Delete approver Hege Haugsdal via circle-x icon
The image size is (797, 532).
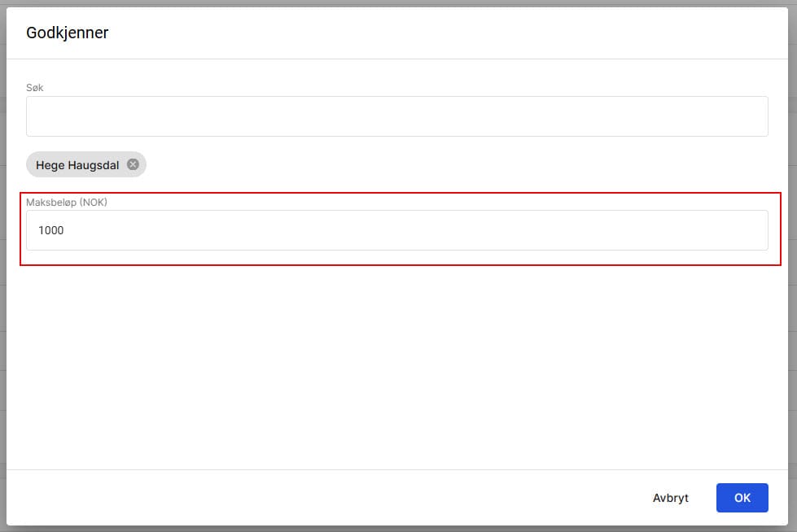(133, 164)
